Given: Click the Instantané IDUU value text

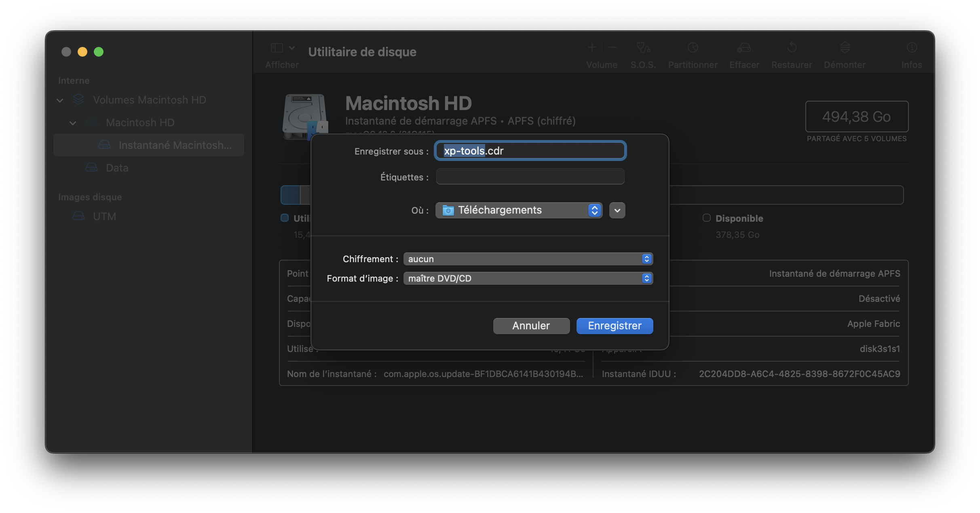Looking at the screenshot, I should [799, 374].
